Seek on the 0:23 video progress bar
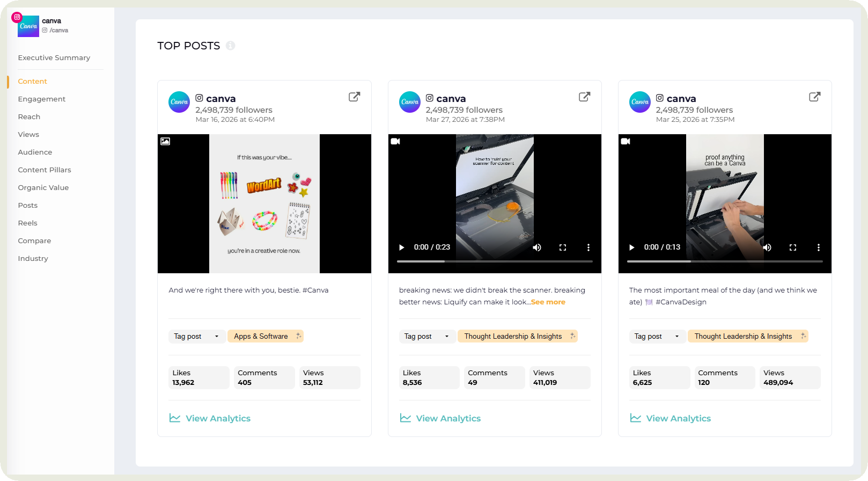This screenshot has width=868, height=481. (x=495, y=261)
